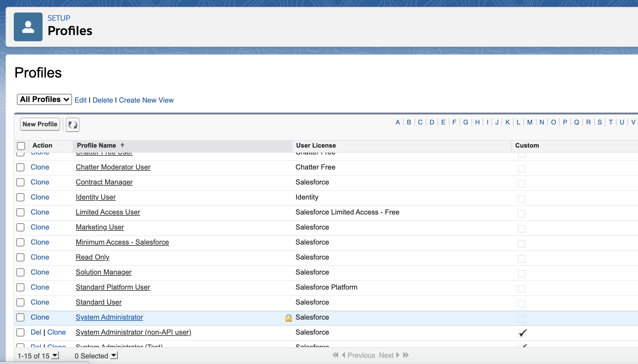The image size is (638, 364).
Task: Click the Profiles setup header icon
Action: [x=28, y=27]
